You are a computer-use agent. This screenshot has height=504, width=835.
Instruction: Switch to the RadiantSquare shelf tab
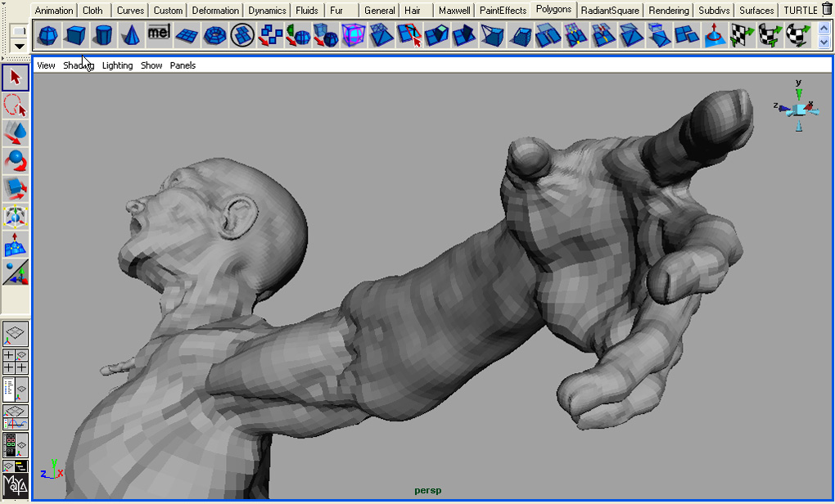coord(610,10)
